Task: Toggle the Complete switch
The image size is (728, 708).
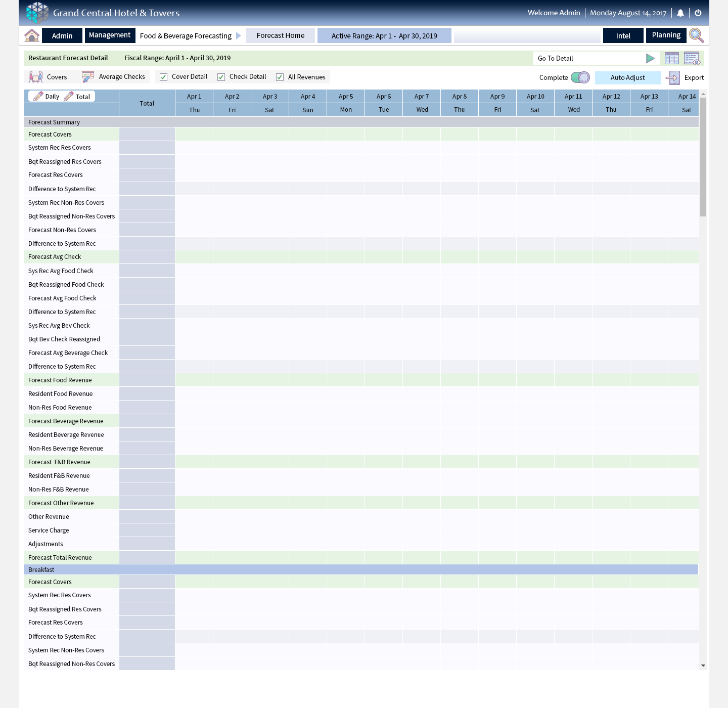Action: coord(580,77)
